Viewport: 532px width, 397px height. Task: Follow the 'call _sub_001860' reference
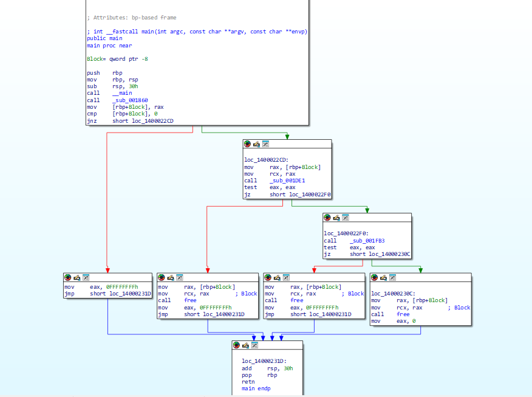(131, 100)
